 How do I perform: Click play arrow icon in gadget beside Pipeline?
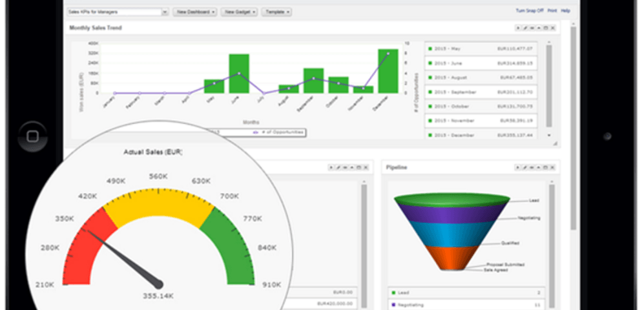[331, 167]
